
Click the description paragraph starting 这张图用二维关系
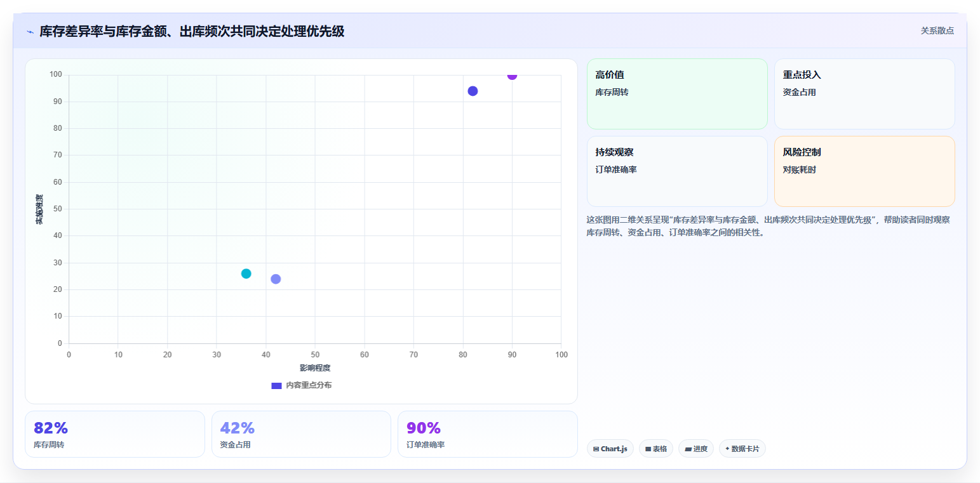(x=769, y=226)
